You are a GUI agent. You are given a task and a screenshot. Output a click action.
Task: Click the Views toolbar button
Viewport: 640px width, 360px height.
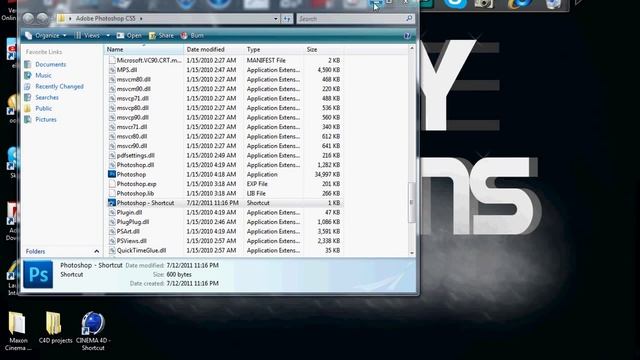click(87, 36)
